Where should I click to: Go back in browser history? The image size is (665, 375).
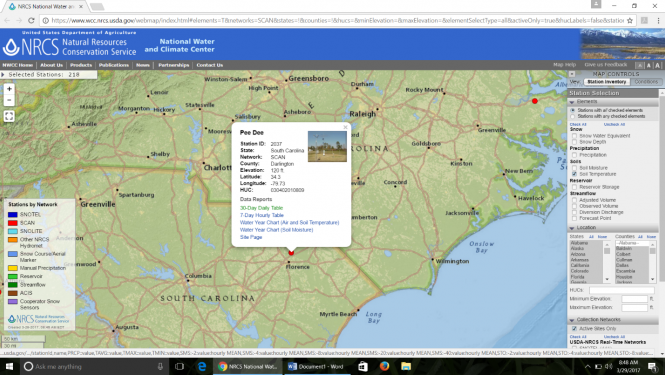click(x=7, y=20)
